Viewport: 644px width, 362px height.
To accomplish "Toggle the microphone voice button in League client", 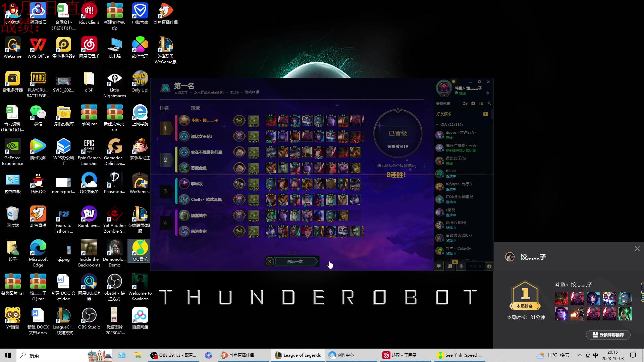I will (x=461, y=266).
